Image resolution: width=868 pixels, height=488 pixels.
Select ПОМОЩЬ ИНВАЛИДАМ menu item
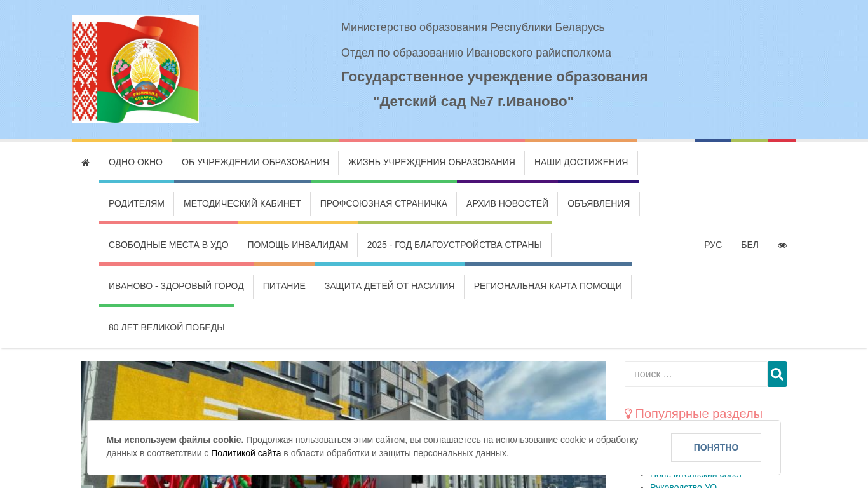coord(298,245)
